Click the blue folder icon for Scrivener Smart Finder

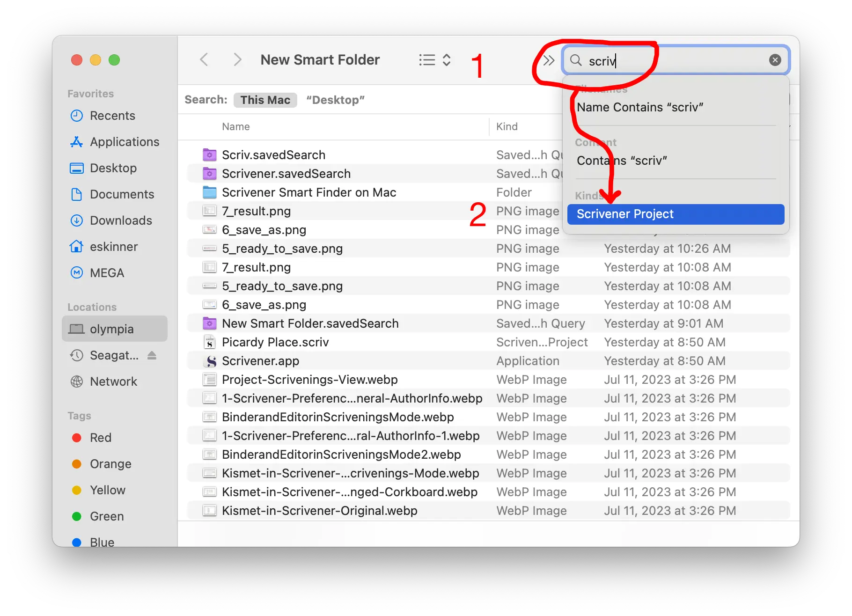210,192
